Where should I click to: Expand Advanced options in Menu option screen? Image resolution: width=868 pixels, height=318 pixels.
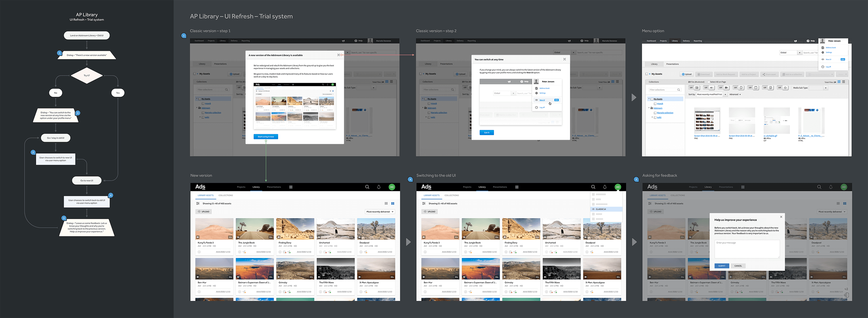[735, 94]
